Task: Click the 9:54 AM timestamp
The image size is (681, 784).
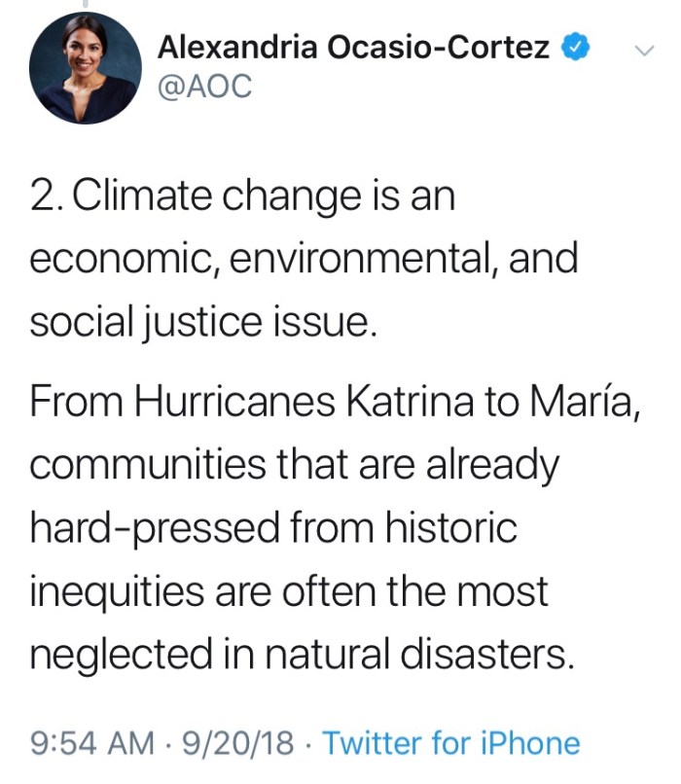Action: tap(92, 744)
